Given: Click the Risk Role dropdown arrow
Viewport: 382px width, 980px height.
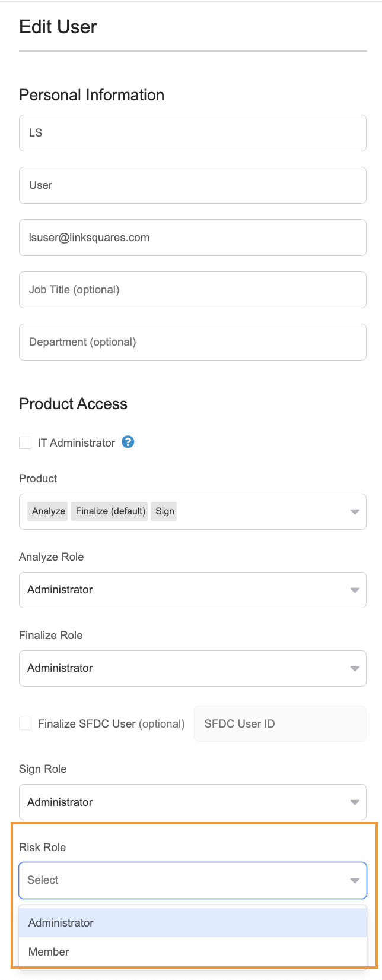Looking at the screenshot, I should pos(355,880).
